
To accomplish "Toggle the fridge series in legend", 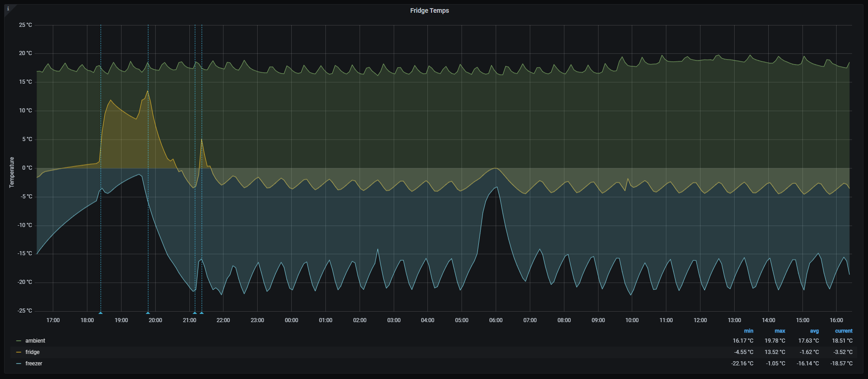I will click(32, 352).
